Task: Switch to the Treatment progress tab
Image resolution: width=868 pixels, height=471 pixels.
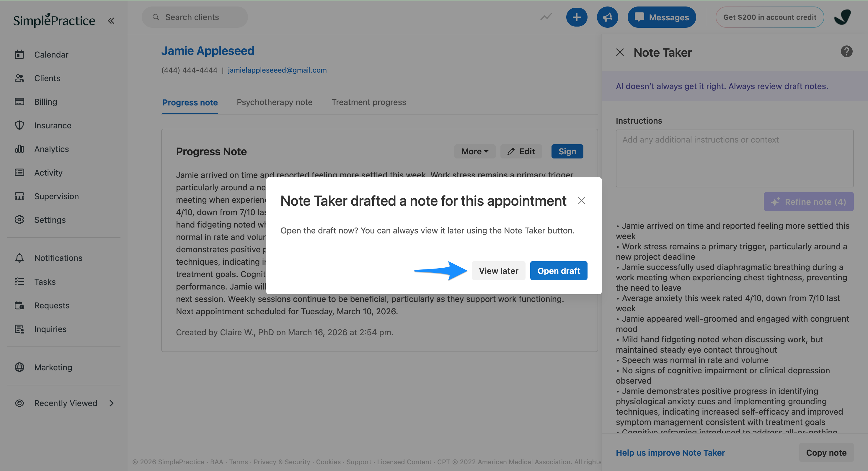Action: tap(369, 102)
